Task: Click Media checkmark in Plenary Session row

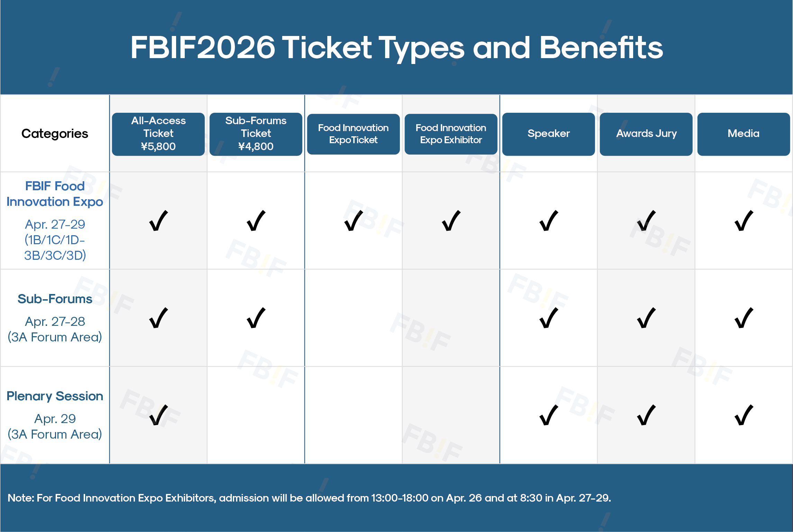Action: (744, 415)
